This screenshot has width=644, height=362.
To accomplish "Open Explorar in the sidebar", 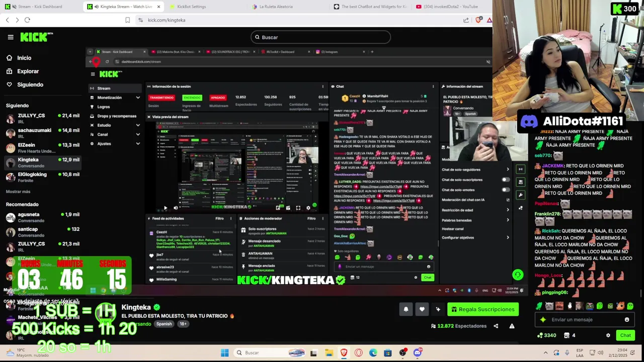I will [x=28, y=71].
